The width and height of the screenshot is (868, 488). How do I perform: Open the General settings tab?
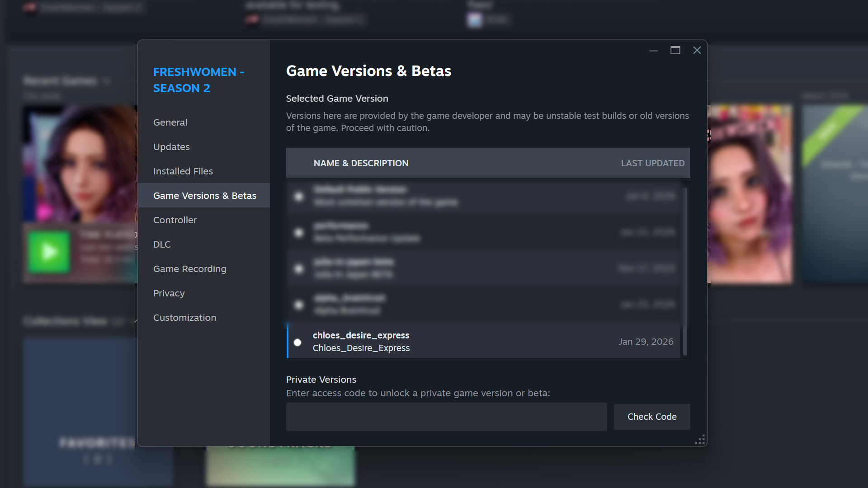(x=170, y=122)
